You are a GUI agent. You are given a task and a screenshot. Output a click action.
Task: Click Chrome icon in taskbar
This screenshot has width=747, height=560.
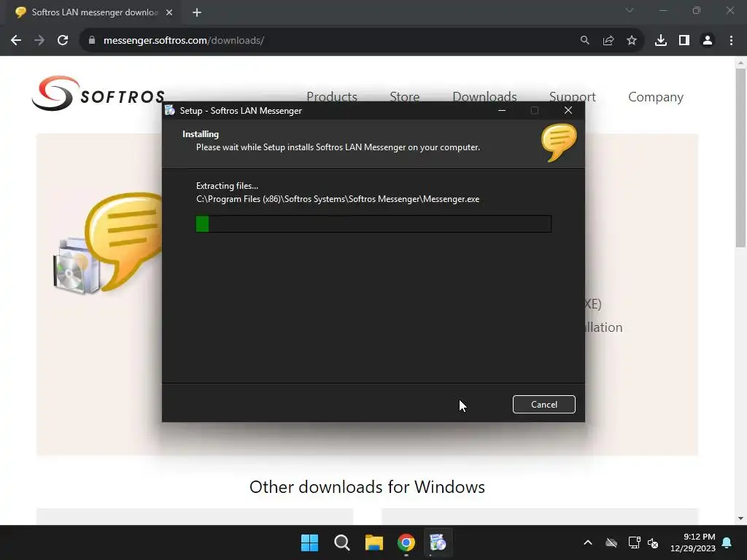pyautogui.click(x=406, y=542)
